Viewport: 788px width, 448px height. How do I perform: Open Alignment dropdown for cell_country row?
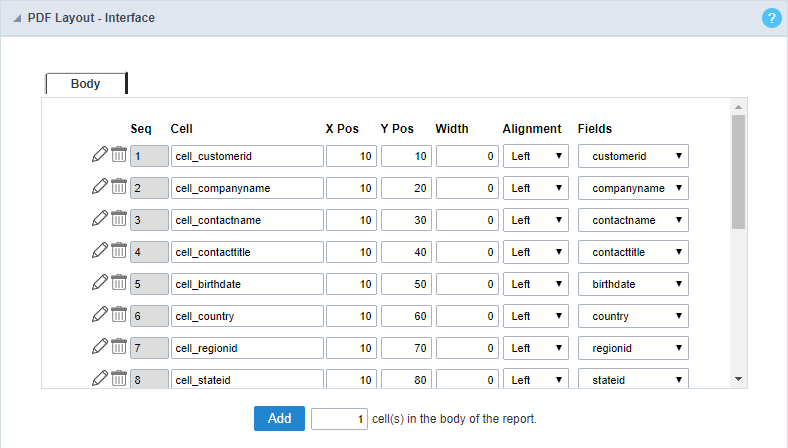[536, 316]
